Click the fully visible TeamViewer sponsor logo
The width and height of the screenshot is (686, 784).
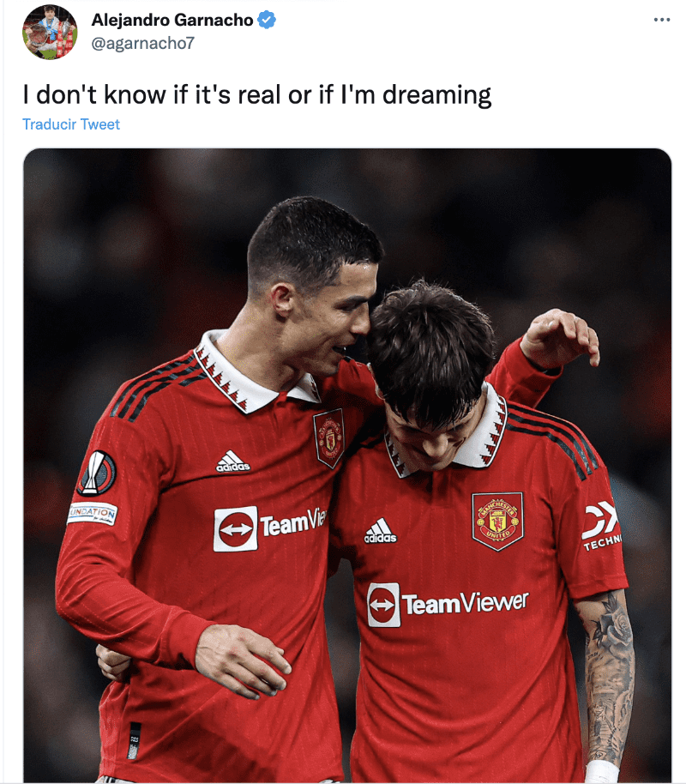(x=448, y=604)
